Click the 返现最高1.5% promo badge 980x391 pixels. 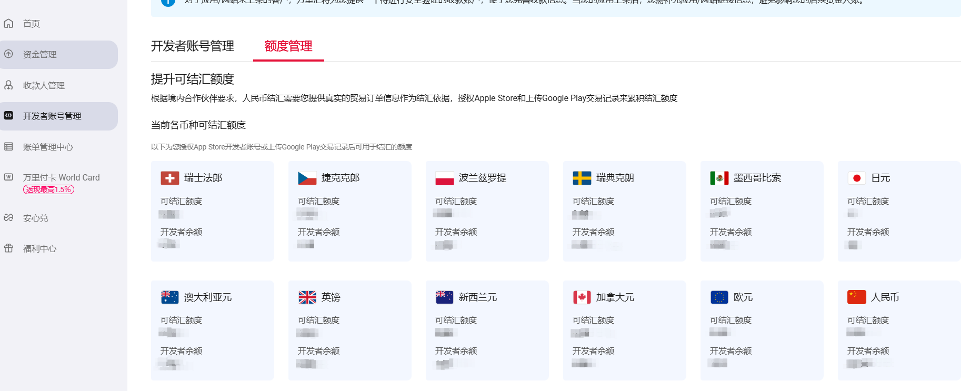coord(48,189)
